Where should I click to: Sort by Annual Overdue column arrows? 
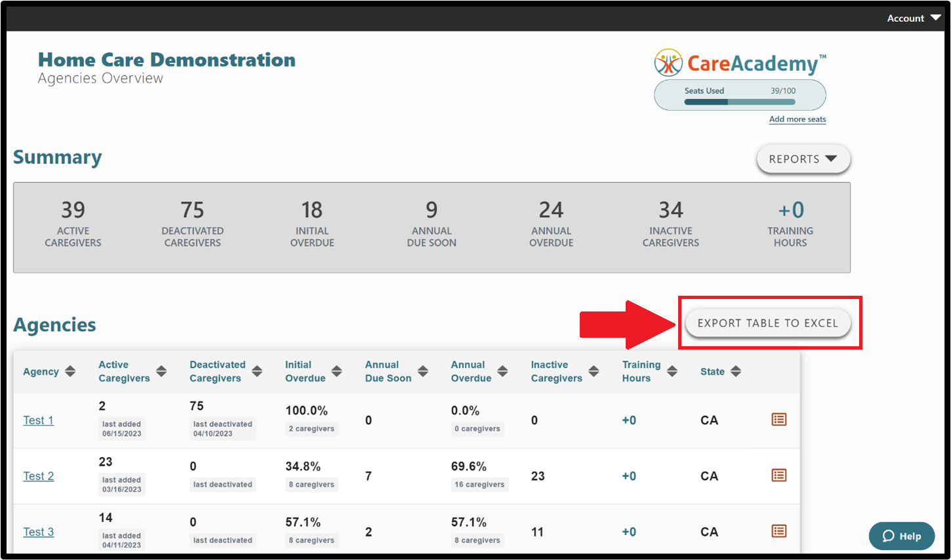(x=502, y=371)
